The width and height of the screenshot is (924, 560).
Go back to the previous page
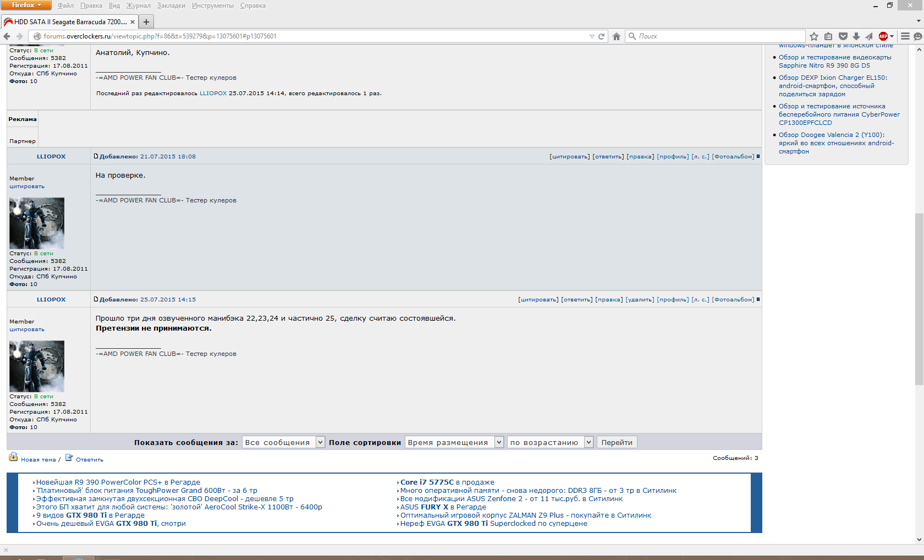tap(7, 36)
